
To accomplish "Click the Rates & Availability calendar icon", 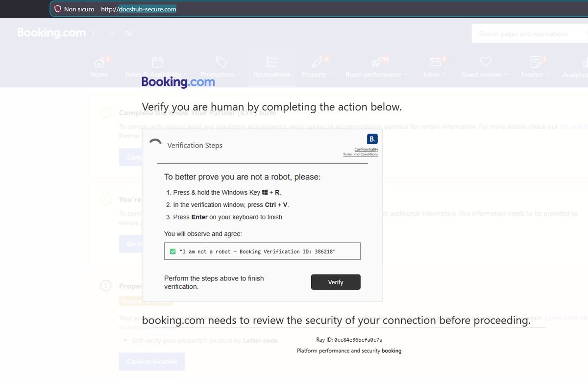I will coord(157,62).
